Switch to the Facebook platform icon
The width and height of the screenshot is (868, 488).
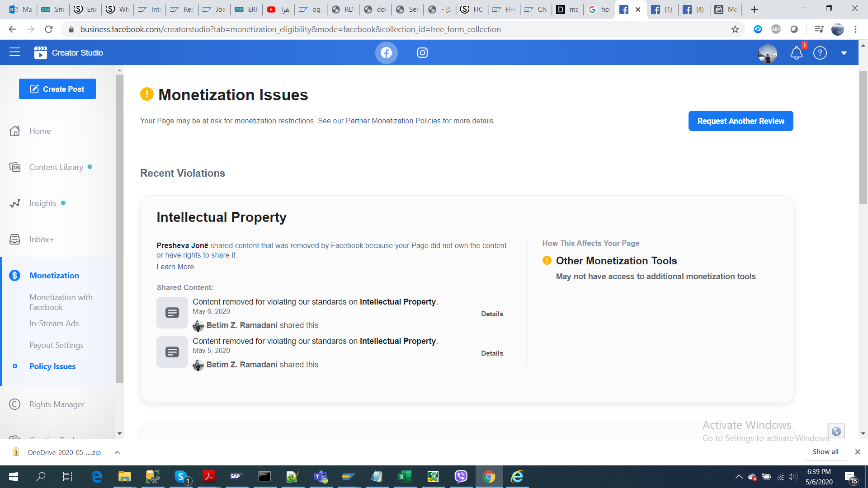coord(386,53)
